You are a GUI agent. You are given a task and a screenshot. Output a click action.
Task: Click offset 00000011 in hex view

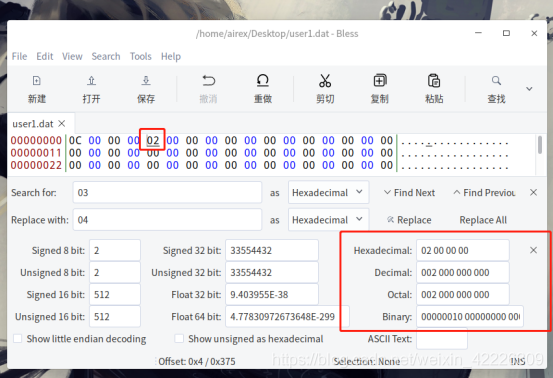point(36,153)
